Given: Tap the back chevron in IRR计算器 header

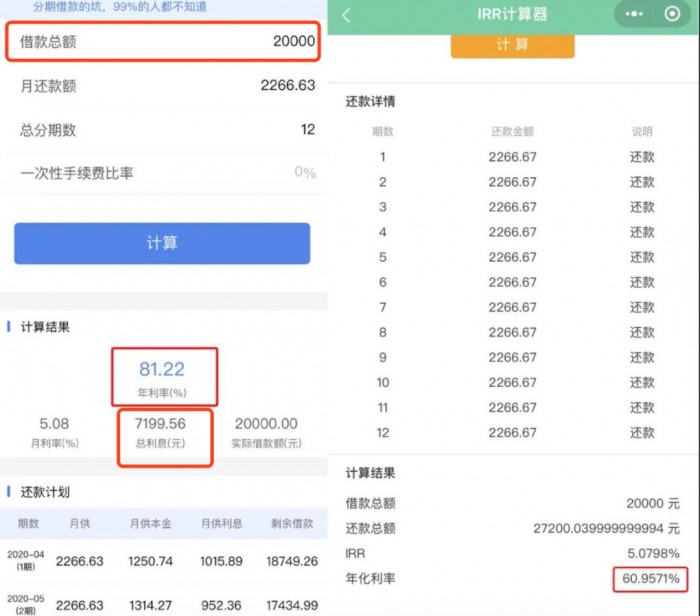Looking at the screenshot, I should [347, 15].
